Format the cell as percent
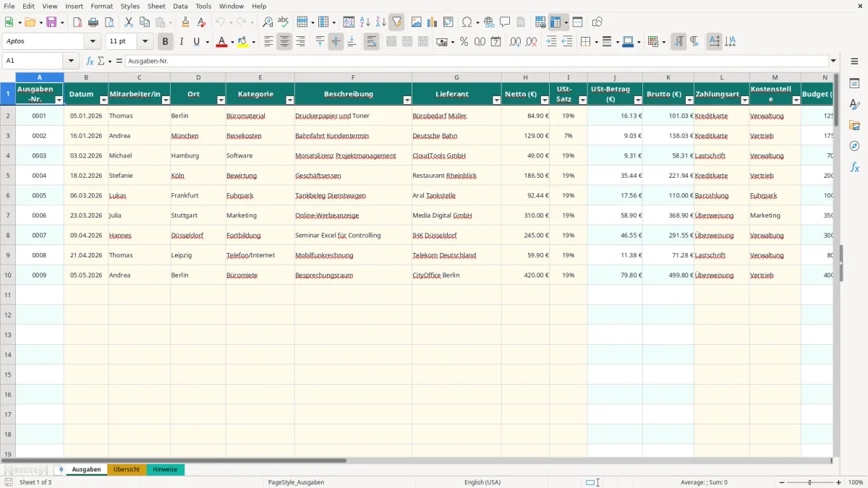 tap(464, 42)
